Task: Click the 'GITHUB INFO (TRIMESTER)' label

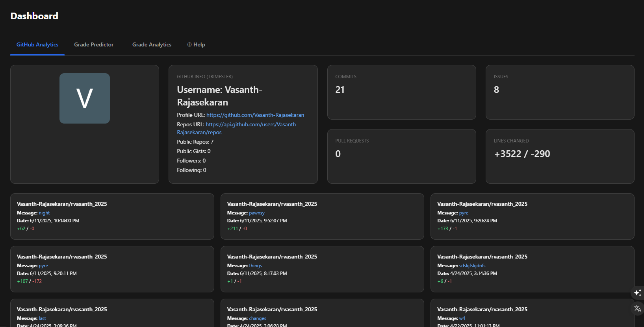Action: [205, 77]
